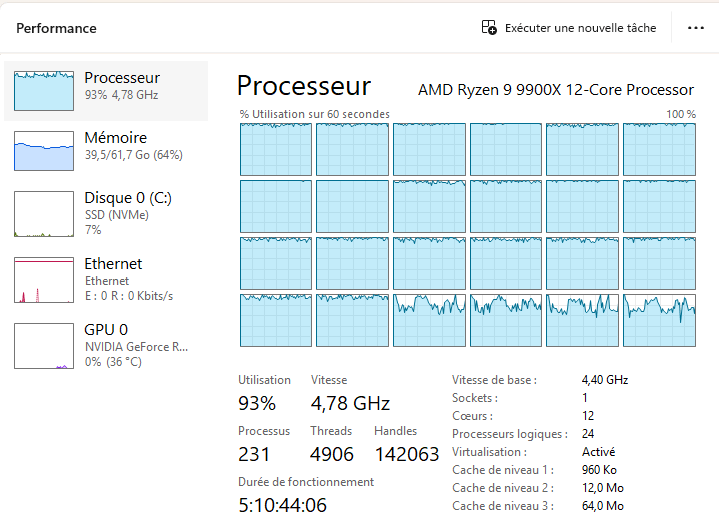The width and height of the screenshot is (719, 522).
Task: Click the AMD Ryzen 9 9900X processor name
Action: click(556, 90)
